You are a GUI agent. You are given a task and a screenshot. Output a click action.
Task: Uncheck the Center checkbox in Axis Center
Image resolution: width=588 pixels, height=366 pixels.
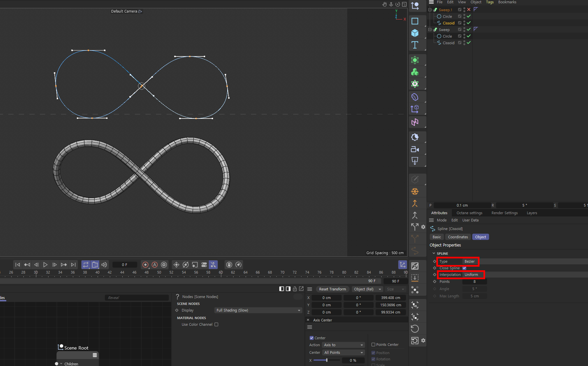click(311, 338)
